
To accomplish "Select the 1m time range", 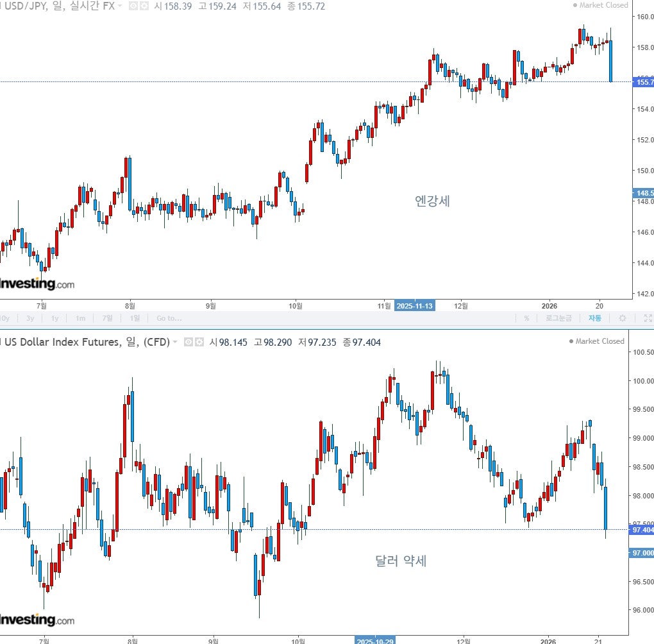I will (x=81, y=318).
